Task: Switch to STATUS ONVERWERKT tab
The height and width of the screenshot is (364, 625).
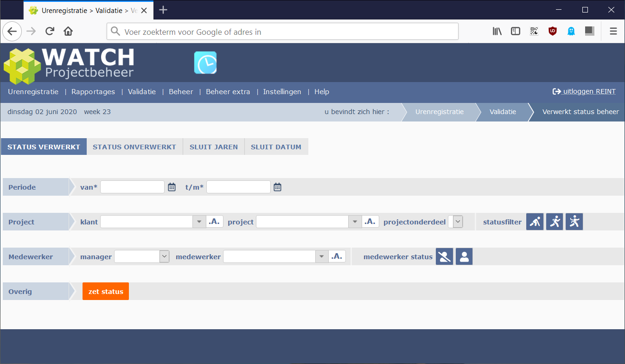Action: (134, 147)
